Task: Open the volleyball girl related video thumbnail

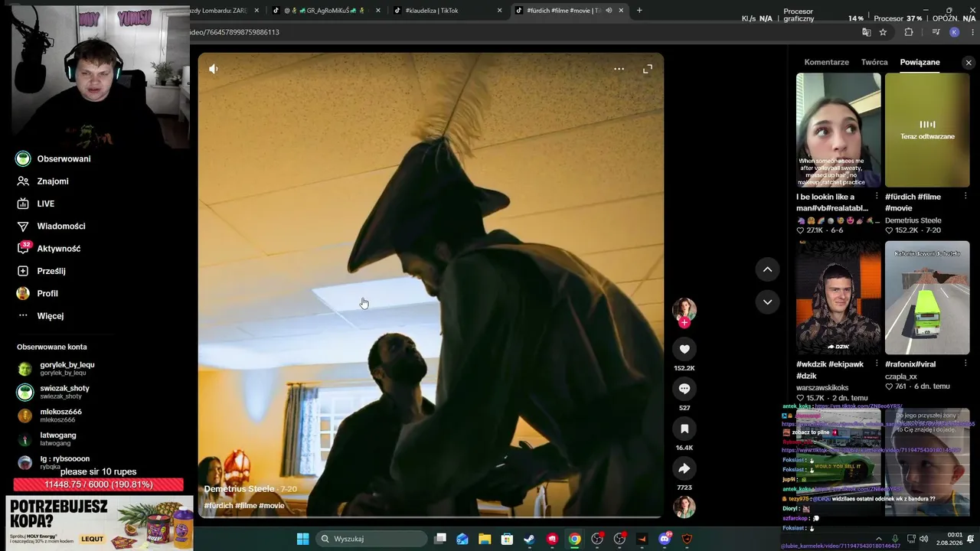Action: (838, 130)
